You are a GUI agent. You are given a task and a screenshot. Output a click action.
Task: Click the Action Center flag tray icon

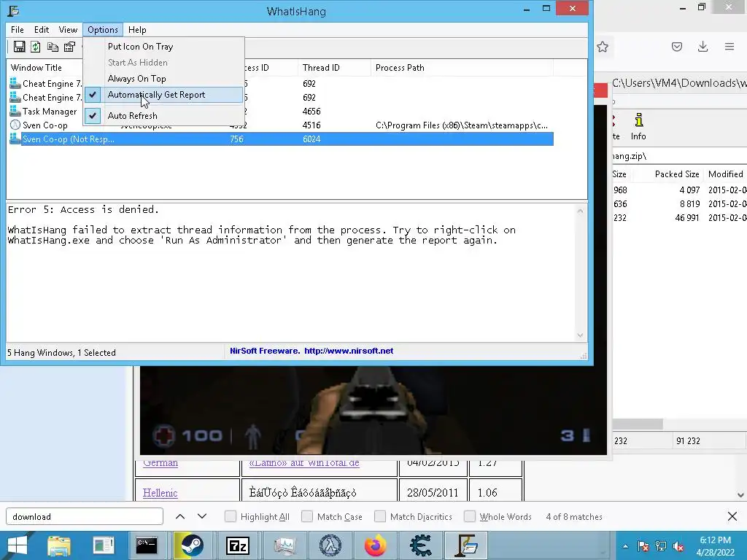click(643, 546)
